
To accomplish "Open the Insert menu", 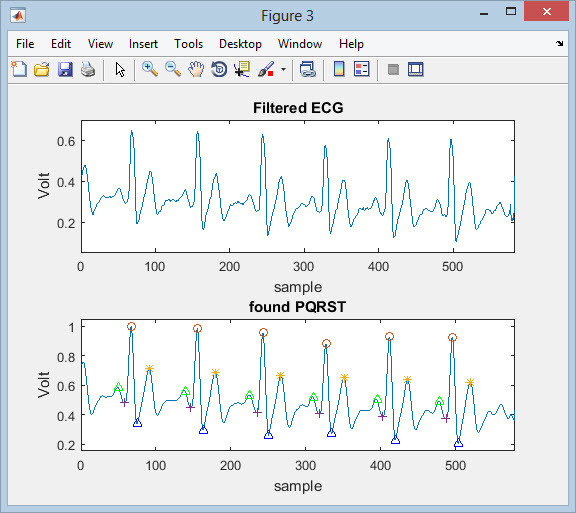I will pos(143,44).
